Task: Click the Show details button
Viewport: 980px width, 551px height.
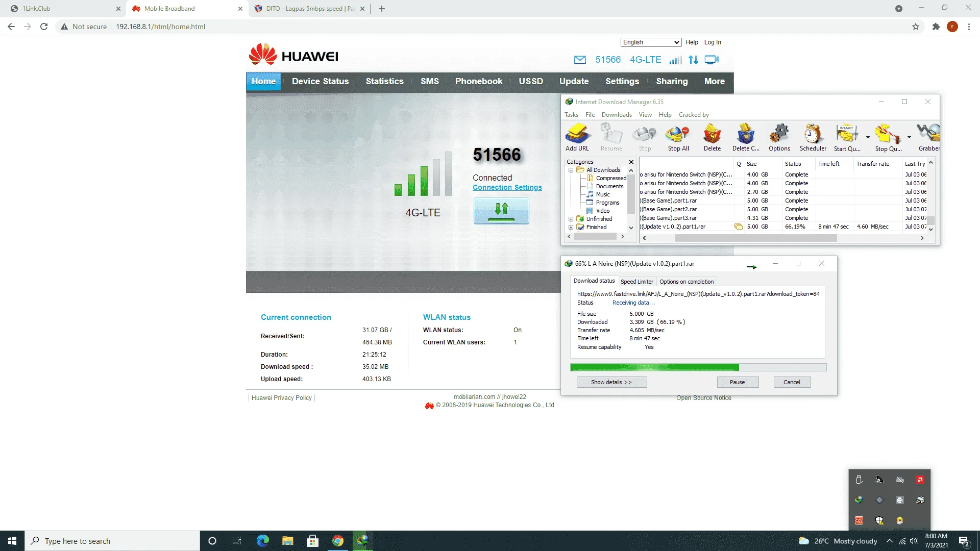Action: 611,382
